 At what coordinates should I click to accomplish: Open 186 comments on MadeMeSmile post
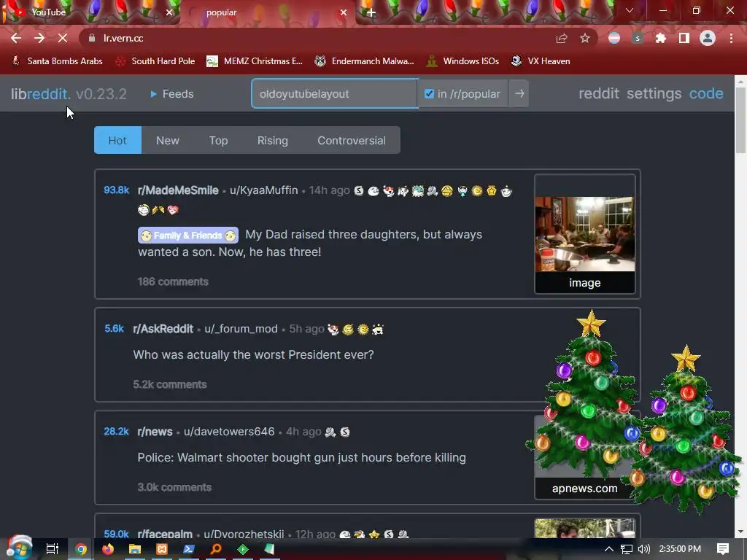tap(173, 281)
